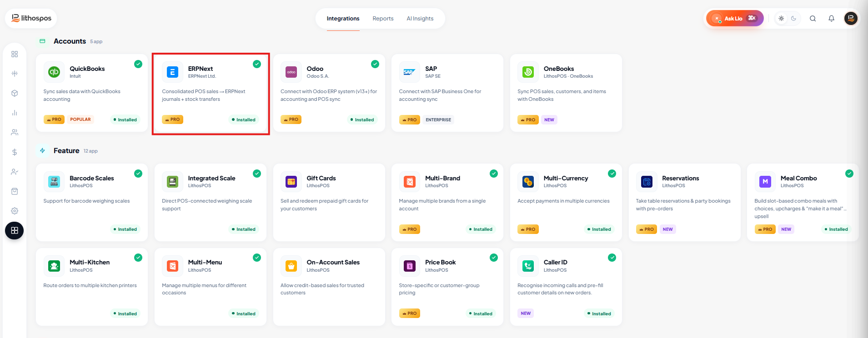Click the PRO badge on ERPNext card
The image size is (868, 338).
coord(172,119)
